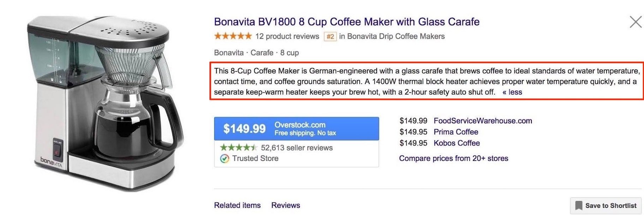Image resolution: width=644 pixels, height=218 pixels.
Task: Open the Bonavita BV1800 product title link
Action: point(346,22)
